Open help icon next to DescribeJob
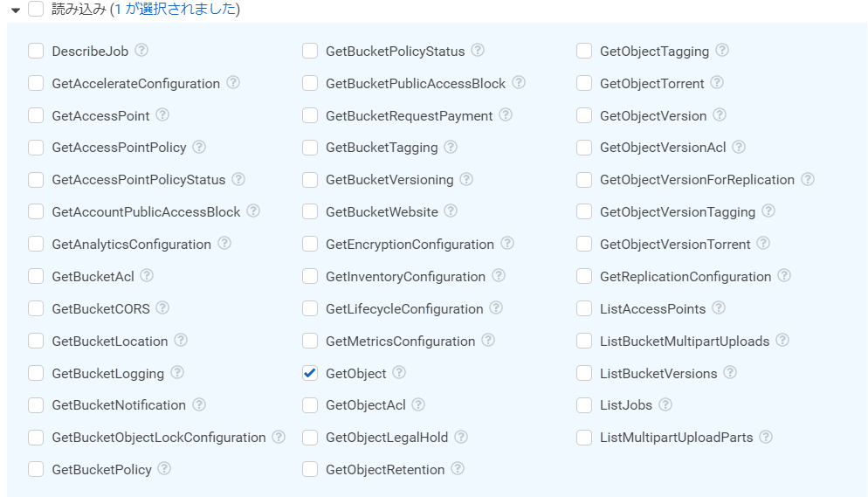The width and height of the screenshot is (868, 497). pyautogui.click(x=141, y=51)
